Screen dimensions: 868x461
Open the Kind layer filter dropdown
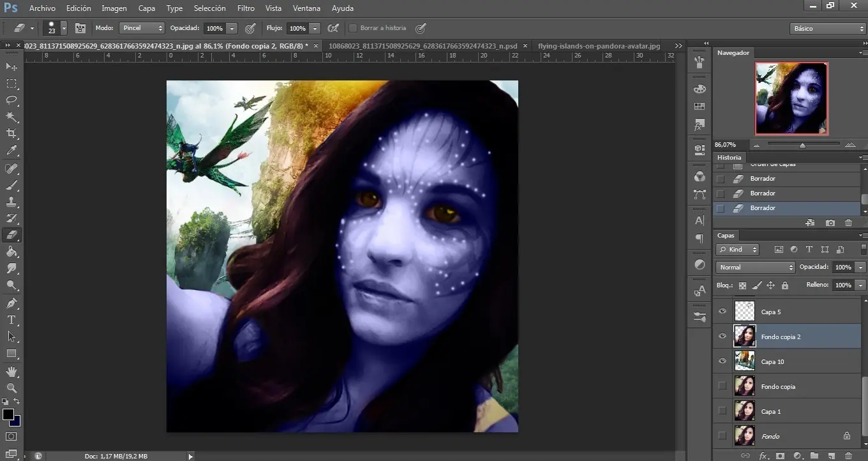point(737,250)
